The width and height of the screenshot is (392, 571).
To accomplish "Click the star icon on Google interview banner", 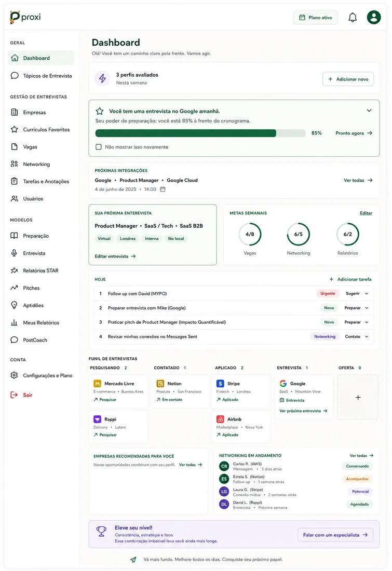I will point(100,111).
